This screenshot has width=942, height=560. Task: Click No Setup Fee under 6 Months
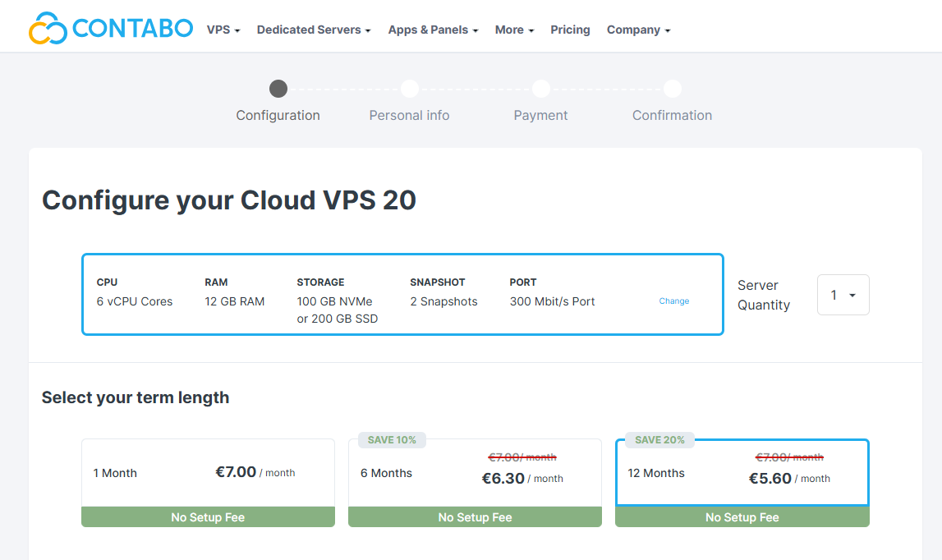click(475, 517)
